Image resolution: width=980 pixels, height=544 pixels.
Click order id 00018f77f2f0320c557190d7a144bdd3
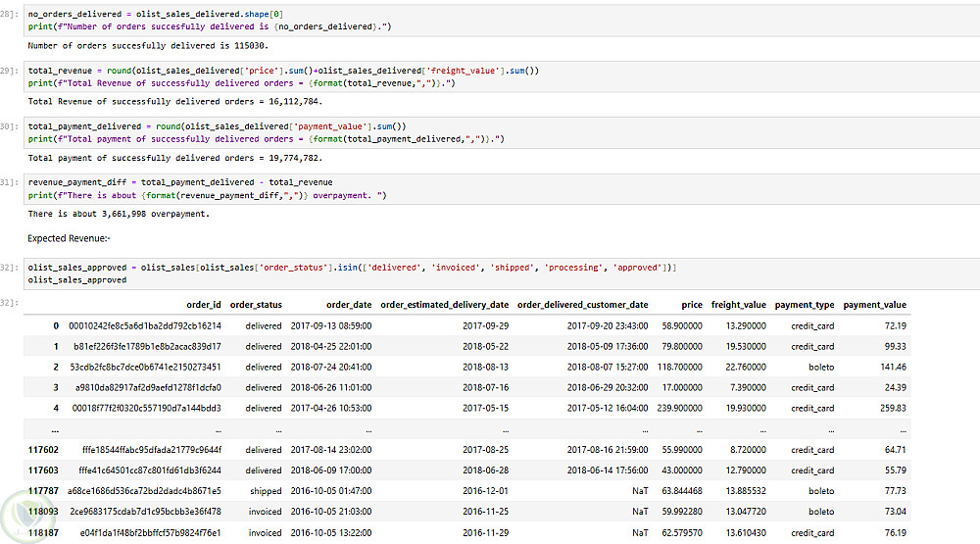pyautogui.click(x=147, y=409)
